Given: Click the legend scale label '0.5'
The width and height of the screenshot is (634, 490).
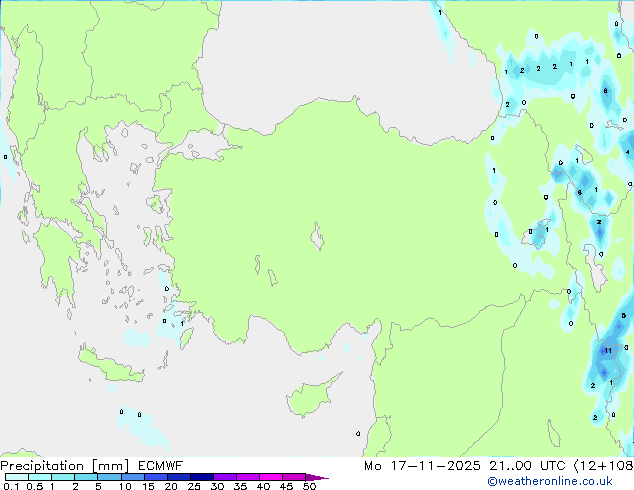Looking at the screenshot, I should 35,486.
